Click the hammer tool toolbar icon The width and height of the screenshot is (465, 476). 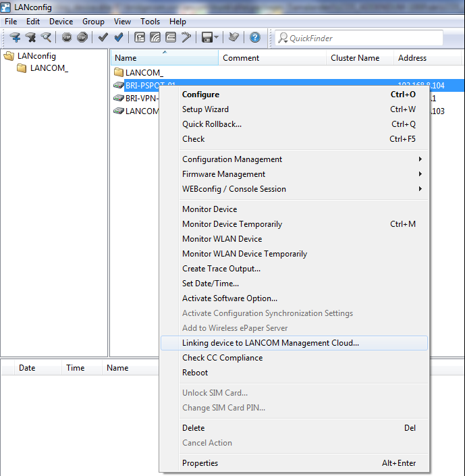click(x=186, y=38)
